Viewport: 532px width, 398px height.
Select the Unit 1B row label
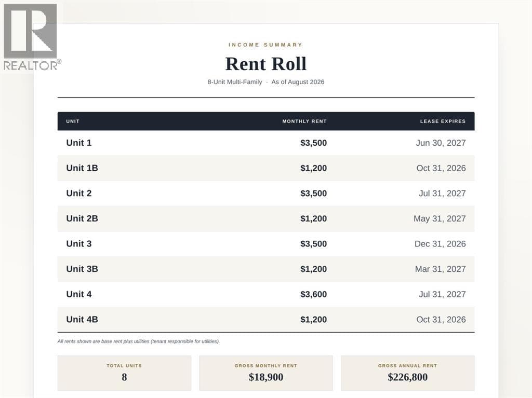click(x=82, y=168)
